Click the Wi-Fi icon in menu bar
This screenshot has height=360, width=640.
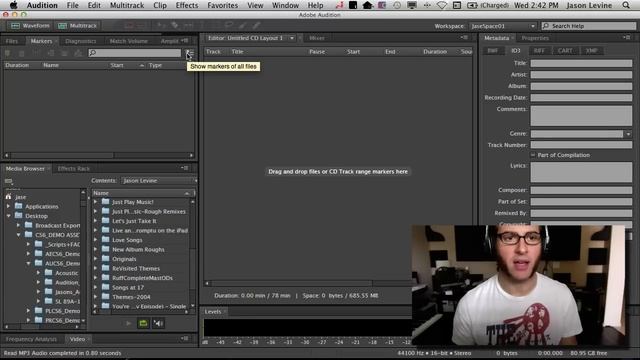[x=442, y=5]
